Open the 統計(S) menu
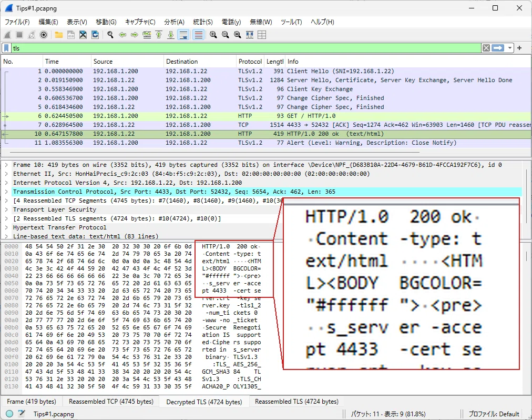The width and height of the screenshot is (532, 420). pos(202,22)
